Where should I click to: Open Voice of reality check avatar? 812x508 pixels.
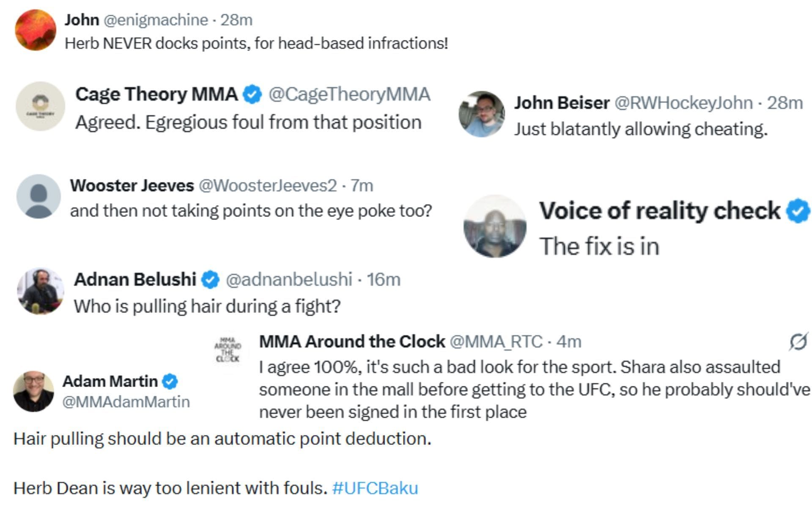[x=495, y=226]
